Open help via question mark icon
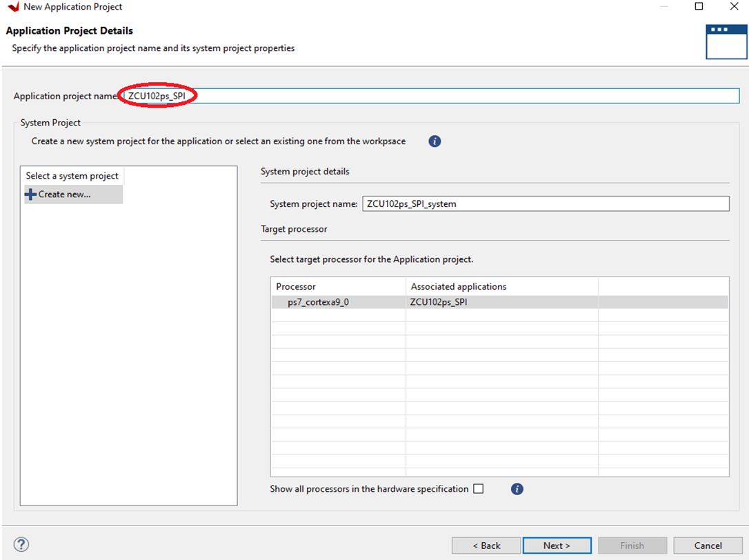Screen dimensions: 749x560 tap(21, 546)
